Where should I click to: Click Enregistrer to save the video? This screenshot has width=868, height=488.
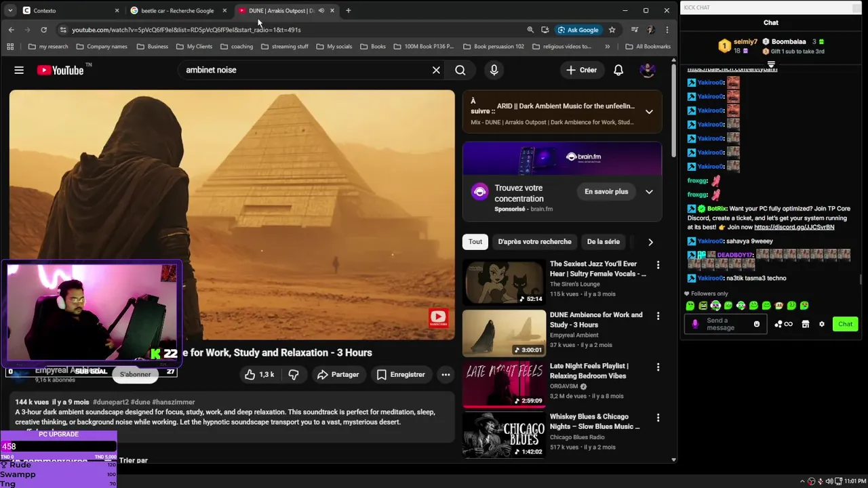[401, 374]
